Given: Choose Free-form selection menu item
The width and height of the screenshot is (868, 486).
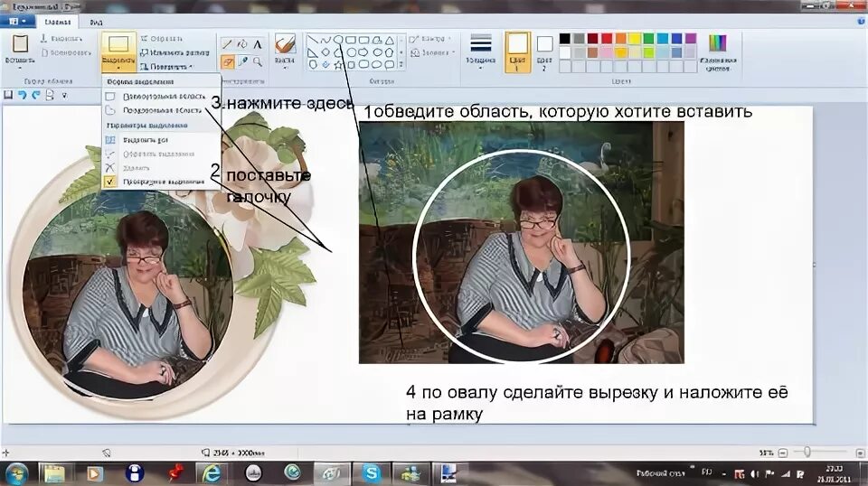Looking at the screenshot, I should 162,110.
